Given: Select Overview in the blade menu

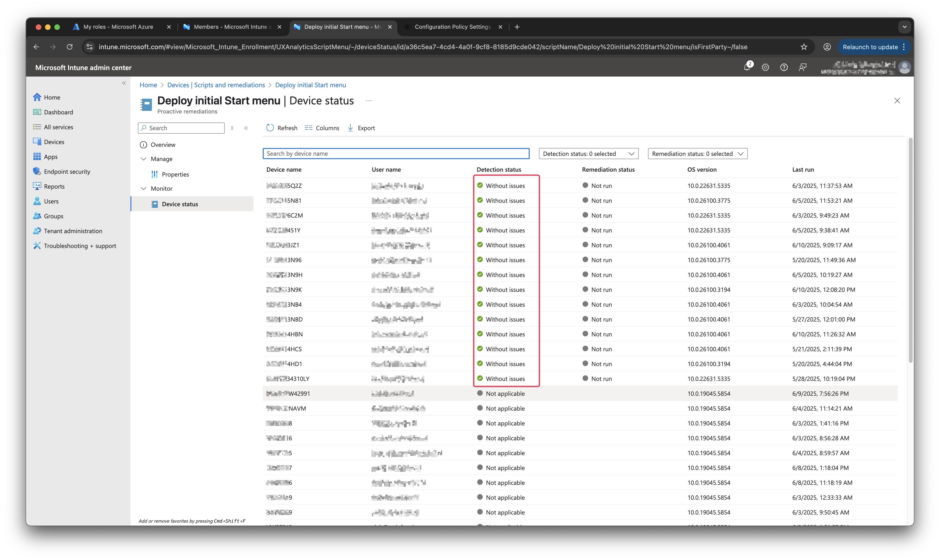Looking at the screenshot, I should [163, 145].
